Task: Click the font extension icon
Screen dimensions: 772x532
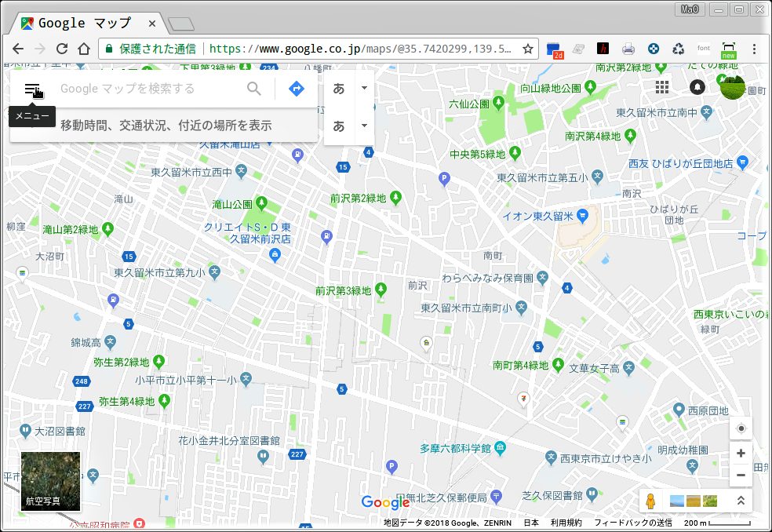Action: [x=704, y=48]
